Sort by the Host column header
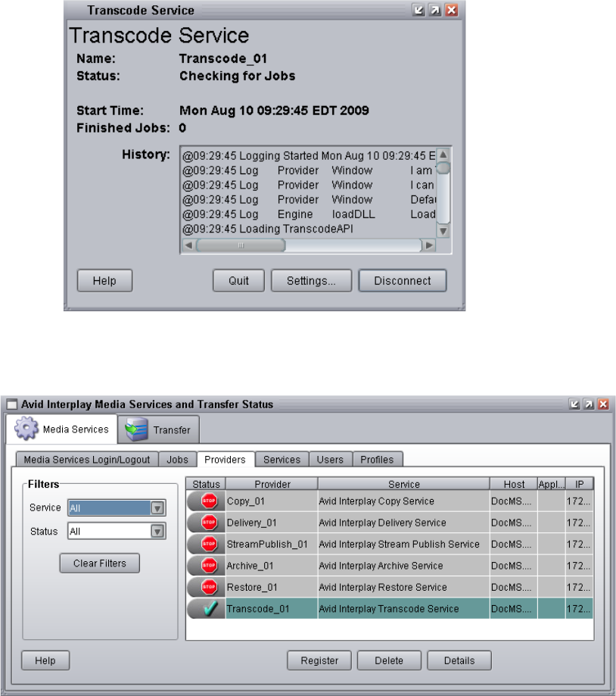Screen dimensions: 616x696 (x=514, y=484)
